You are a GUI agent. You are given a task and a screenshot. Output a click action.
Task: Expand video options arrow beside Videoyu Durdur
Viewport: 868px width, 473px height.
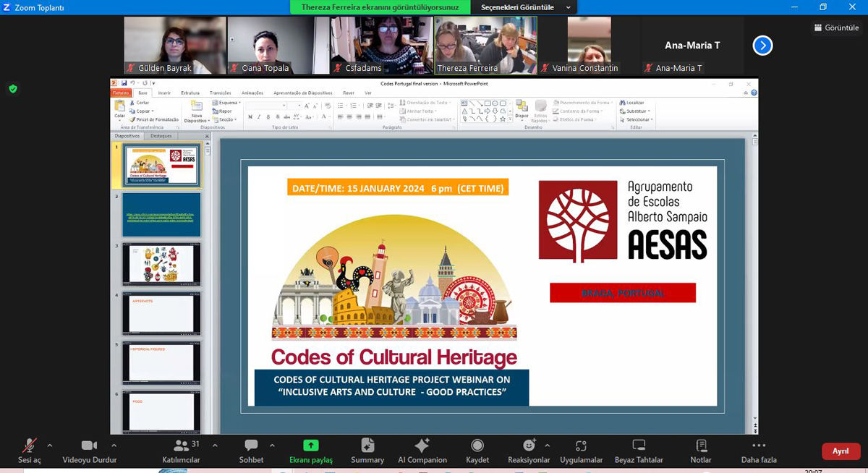114,446
